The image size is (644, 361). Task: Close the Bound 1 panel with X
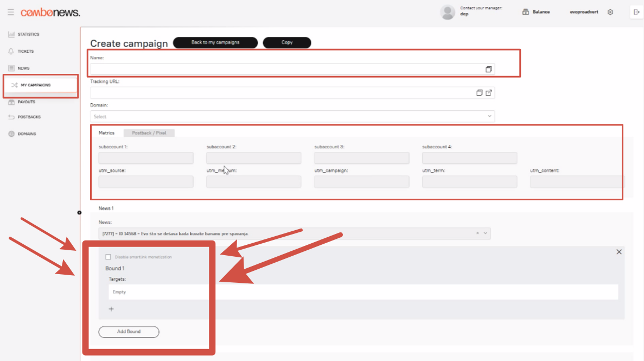[x=619, y=252]
